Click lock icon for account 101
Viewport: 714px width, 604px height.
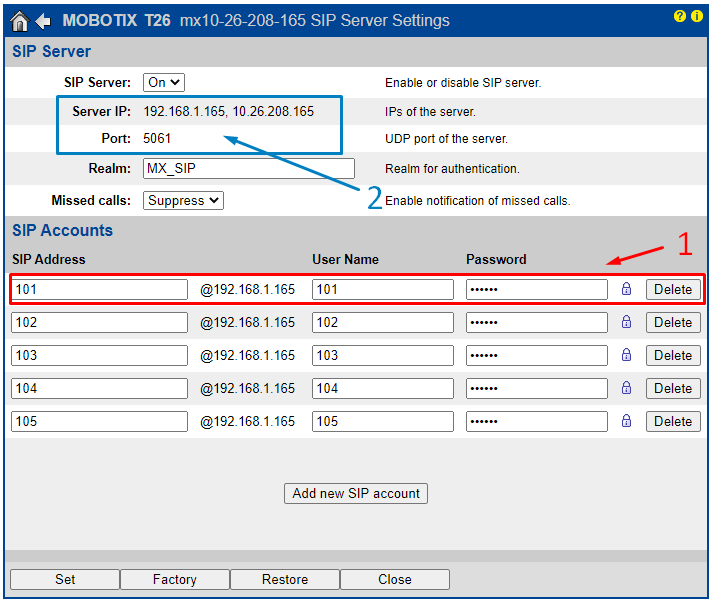[627, 289]
